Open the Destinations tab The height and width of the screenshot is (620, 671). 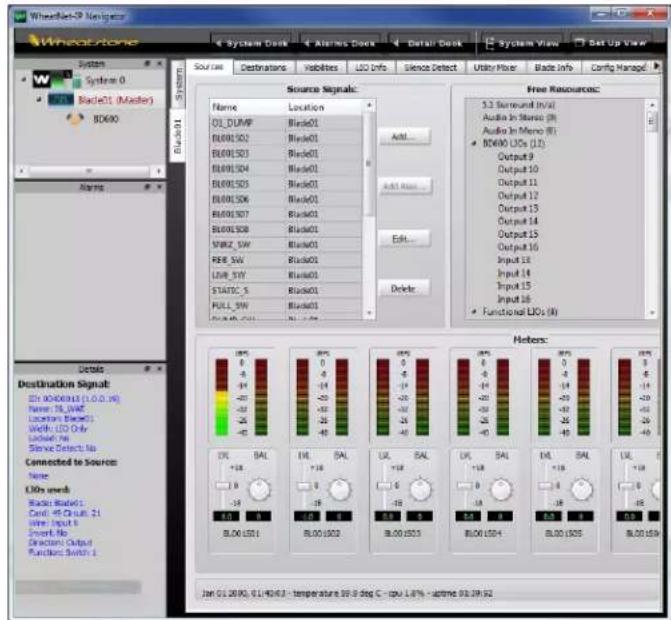264,68
